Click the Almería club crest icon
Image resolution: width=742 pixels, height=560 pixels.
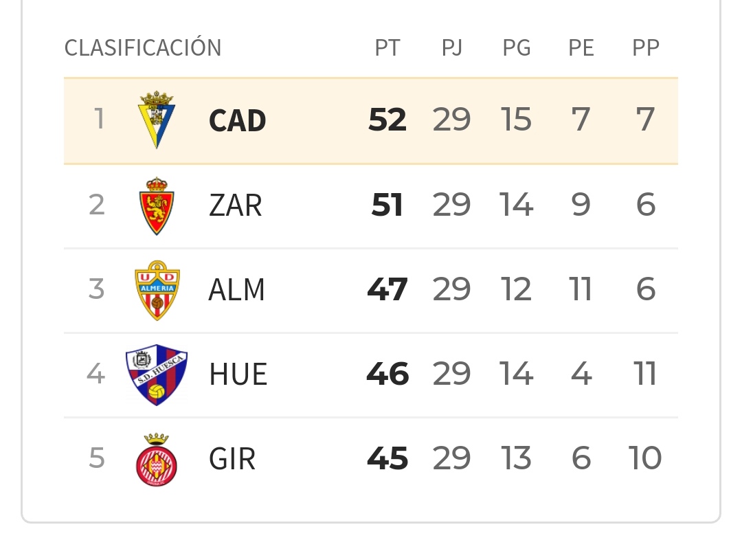(157, 290)
